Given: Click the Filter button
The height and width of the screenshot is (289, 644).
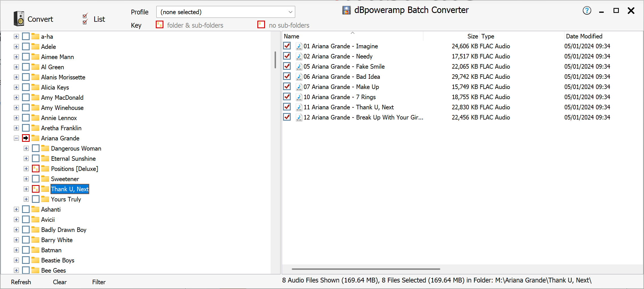Looking at the screenshot, I should click(99, 282).
